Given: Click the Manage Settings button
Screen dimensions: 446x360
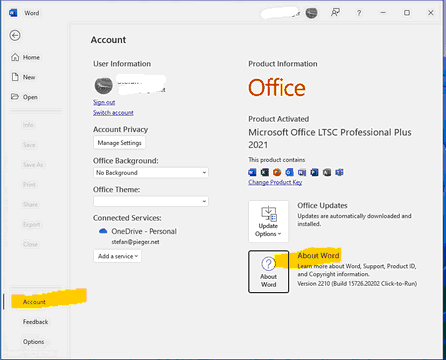Looking at the screenshot, I should click(119, 143).
